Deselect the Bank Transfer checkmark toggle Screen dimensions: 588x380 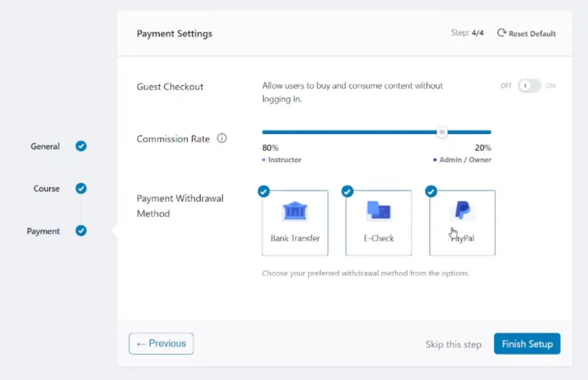(263, 191)
